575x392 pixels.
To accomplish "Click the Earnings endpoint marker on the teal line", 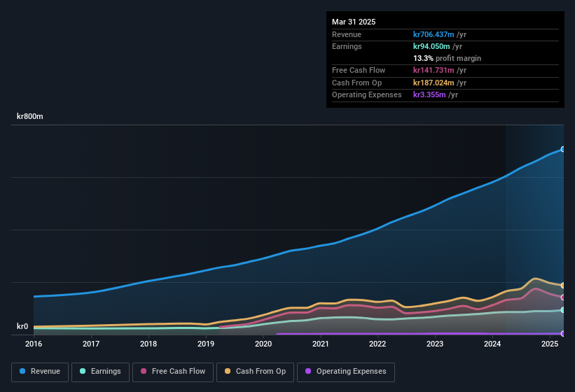I will [x=563, y=310].
